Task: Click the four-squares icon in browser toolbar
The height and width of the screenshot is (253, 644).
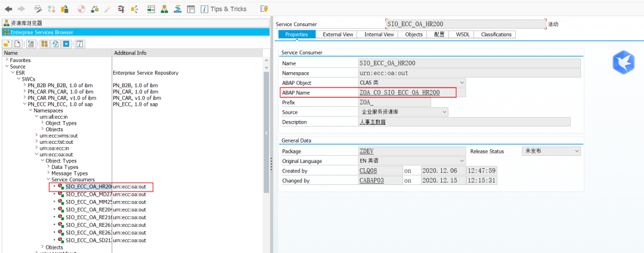Action: (x=44, y=44)
